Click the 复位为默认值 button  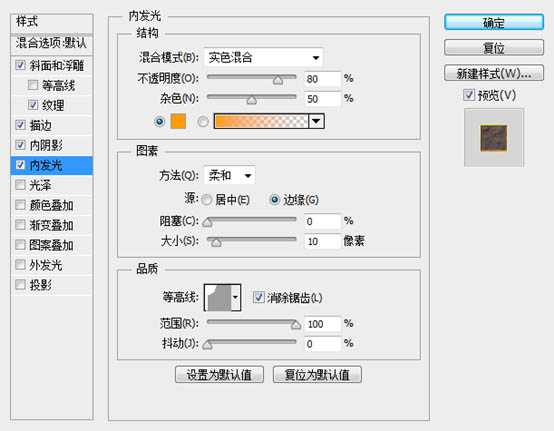click(317, 374)
